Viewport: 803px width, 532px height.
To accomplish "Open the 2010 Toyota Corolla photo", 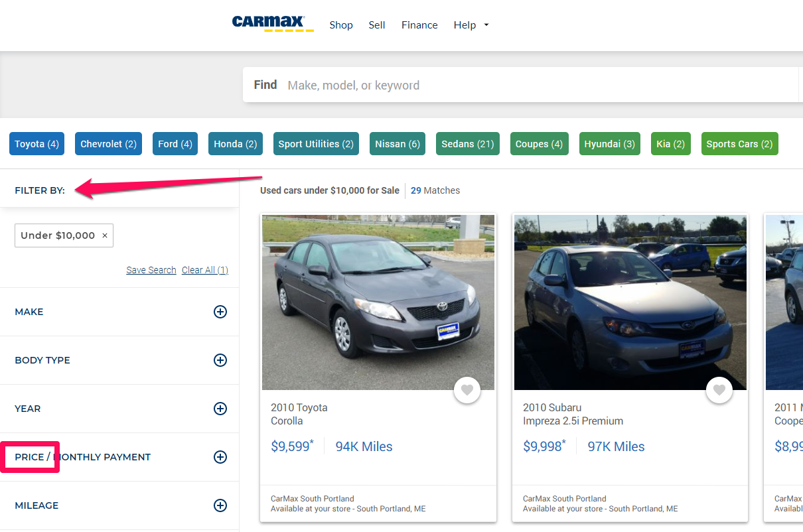I will 378,302.
